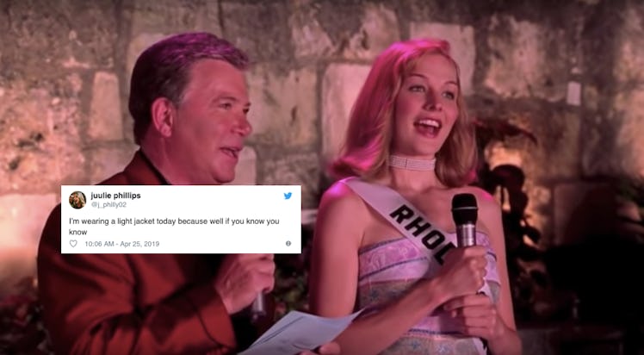Open the juulie phillips display name
Image resolution: width=644 pixels, height=355 pixels.
115,196
